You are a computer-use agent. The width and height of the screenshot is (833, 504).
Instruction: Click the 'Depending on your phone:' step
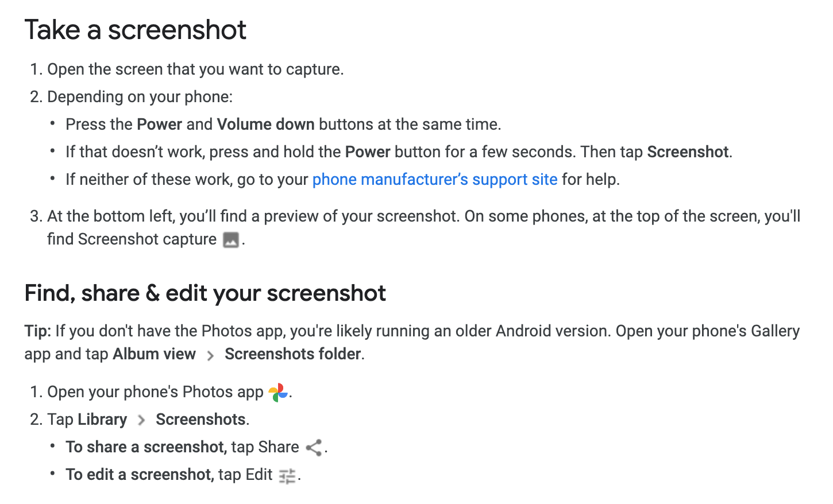pos(140,97)
